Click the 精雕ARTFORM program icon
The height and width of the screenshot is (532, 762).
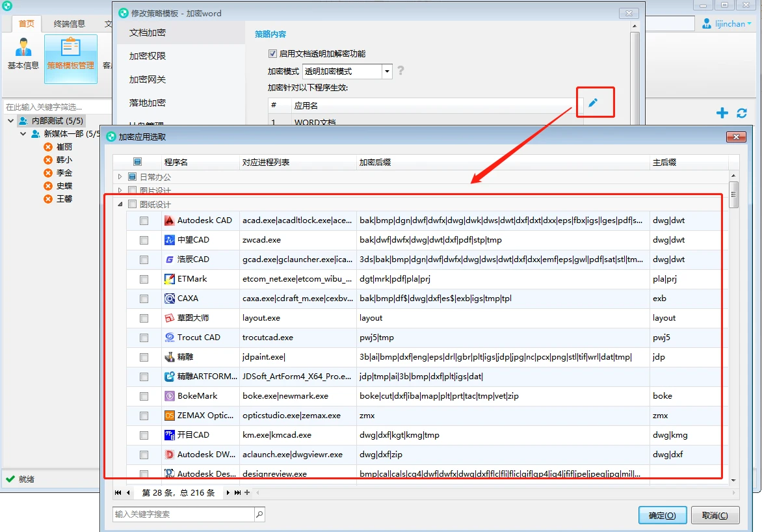tap(169, 377)
